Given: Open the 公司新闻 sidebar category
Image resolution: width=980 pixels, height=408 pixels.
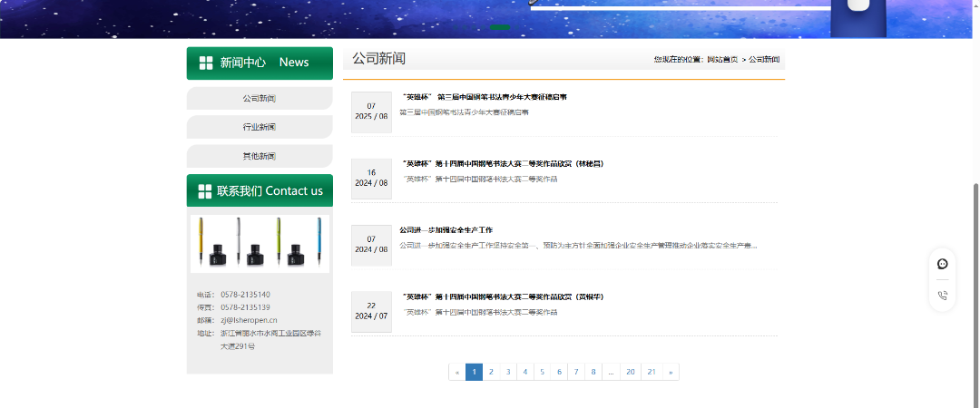Looking at the screenshot, I should click(x=260, y=98).
